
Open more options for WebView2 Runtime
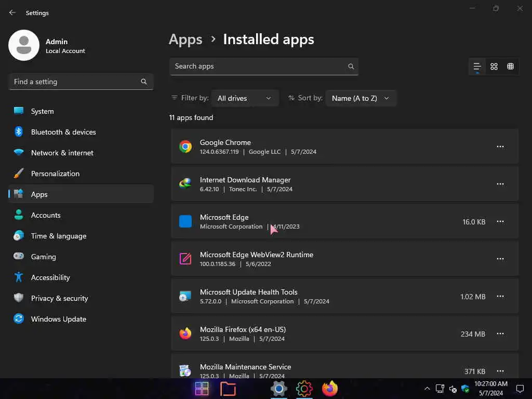click(x=500, y=259)
